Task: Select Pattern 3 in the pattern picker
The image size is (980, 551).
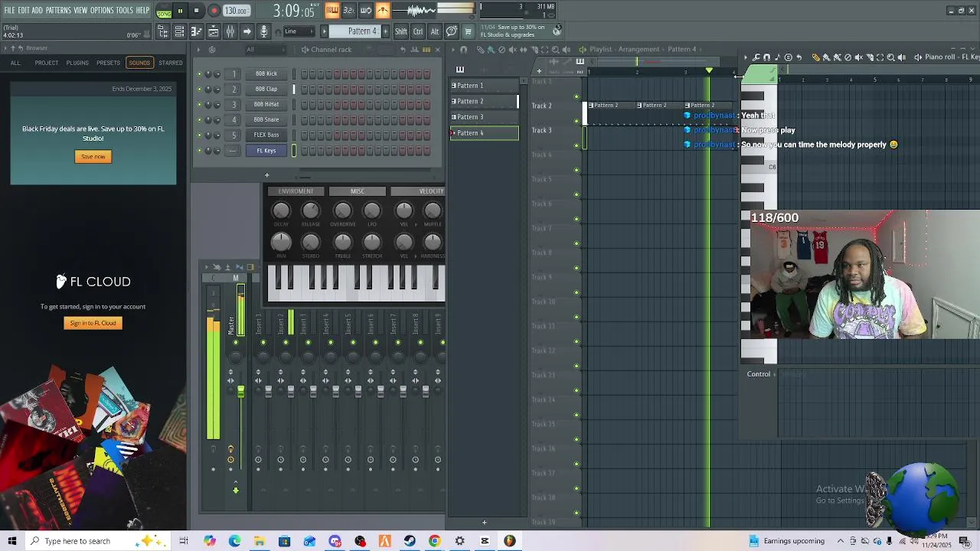Action: pyautogui.click(x=484, y=117)
